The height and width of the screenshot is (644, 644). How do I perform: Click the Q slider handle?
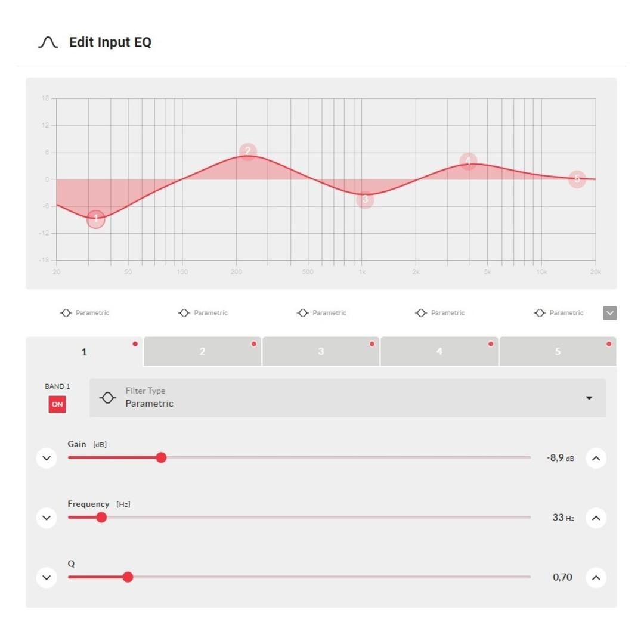pos(128,577)
